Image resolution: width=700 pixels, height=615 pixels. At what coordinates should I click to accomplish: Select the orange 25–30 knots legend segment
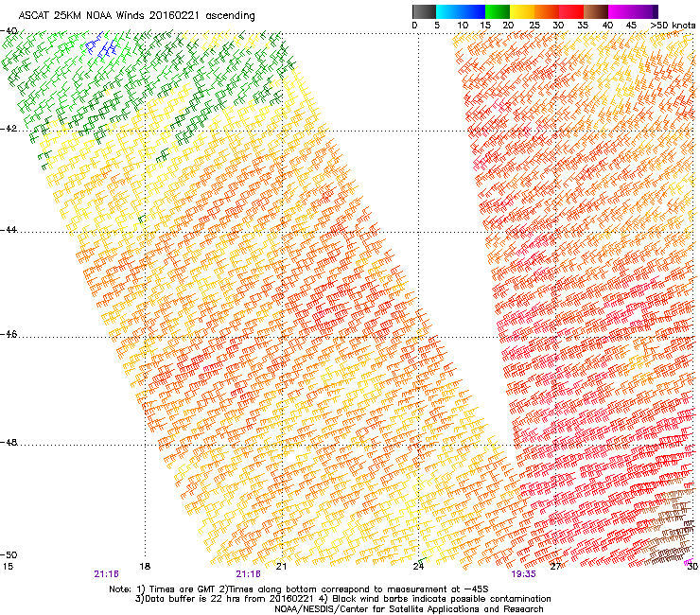(x=547, y=11)
